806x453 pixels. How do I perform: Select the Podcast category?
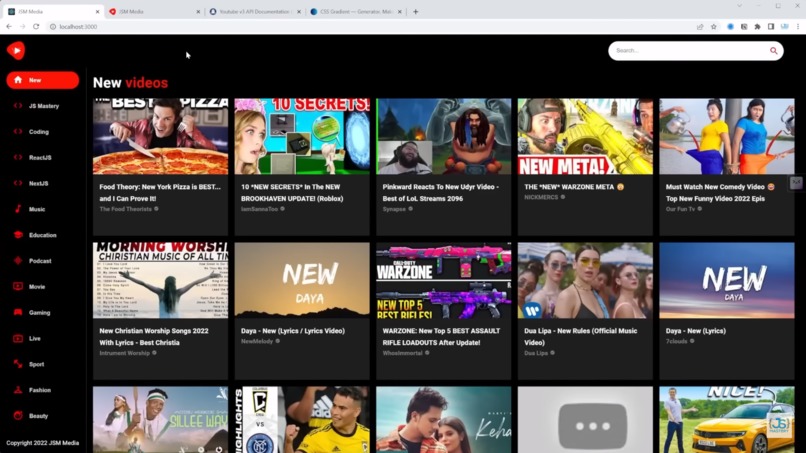coord(43,261)
